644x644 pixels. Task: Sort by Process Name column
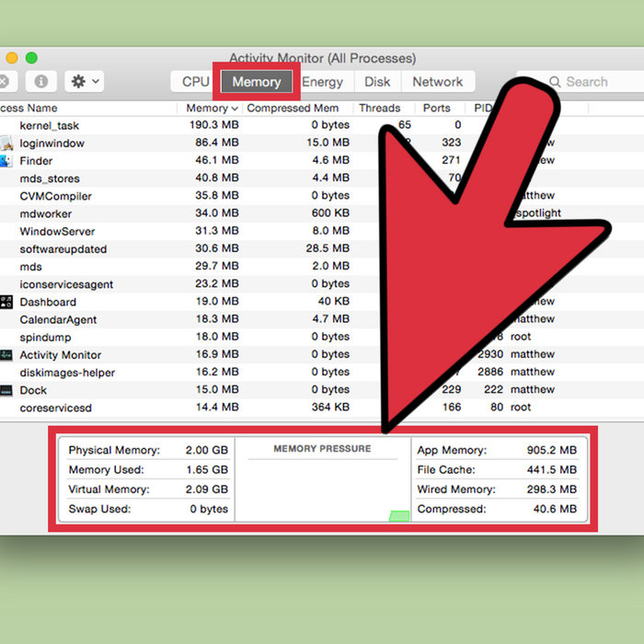coord(29,108)
